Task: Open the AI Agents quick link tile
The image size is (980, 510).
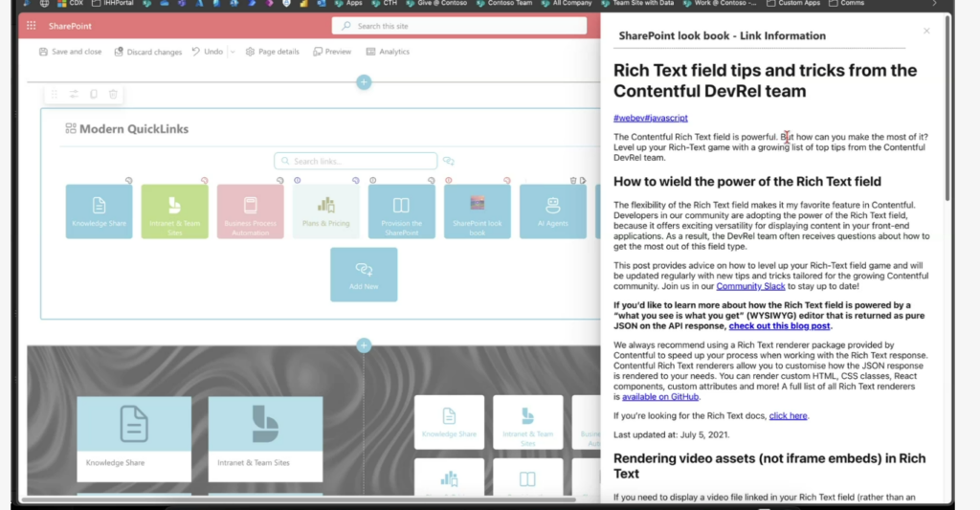Action: click(x=552, y=211)
